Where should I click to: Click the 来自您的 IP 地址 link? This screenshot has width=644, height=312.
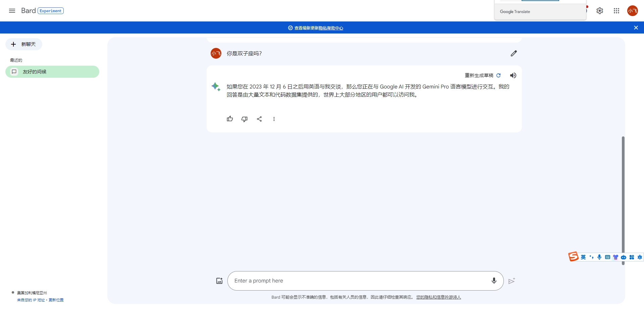tap(31, 300)
